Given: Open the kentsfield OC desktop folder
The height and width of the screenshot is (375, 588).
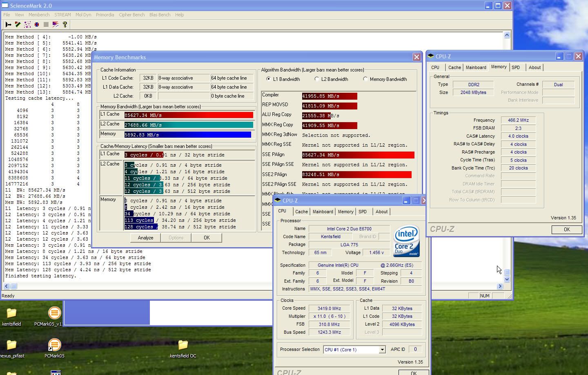Looking at the screenshot, I should 183,345.
